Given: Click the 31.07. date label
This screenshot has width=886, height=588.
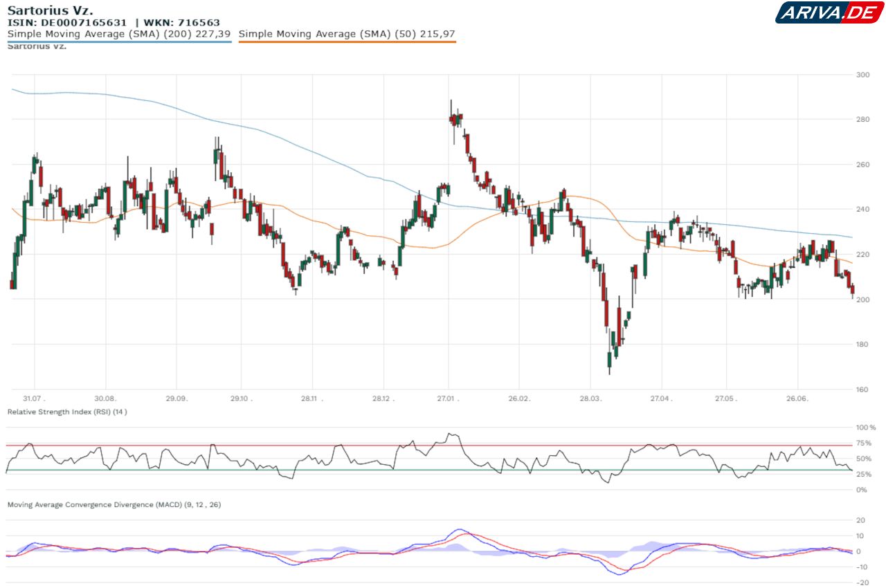Looking at the screenshot, I should pyautogui.click(x=33, y=398).
